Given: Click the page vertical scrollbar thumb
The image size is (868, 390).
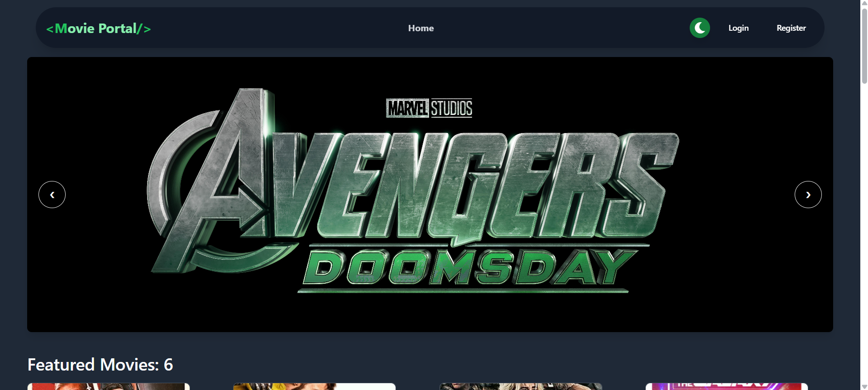Looking at the screenshot, I should [x=864, y=45].
